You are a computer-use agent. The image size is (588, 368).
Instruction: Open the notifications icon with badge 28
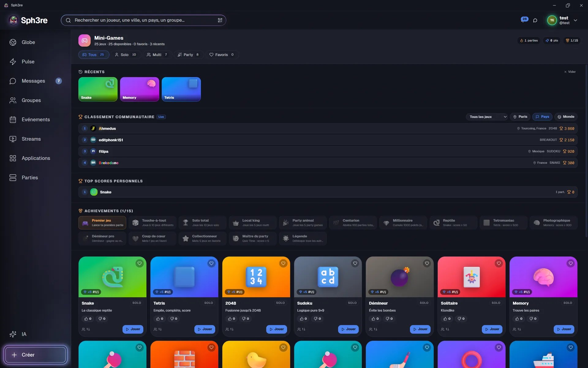coord(524,20)
